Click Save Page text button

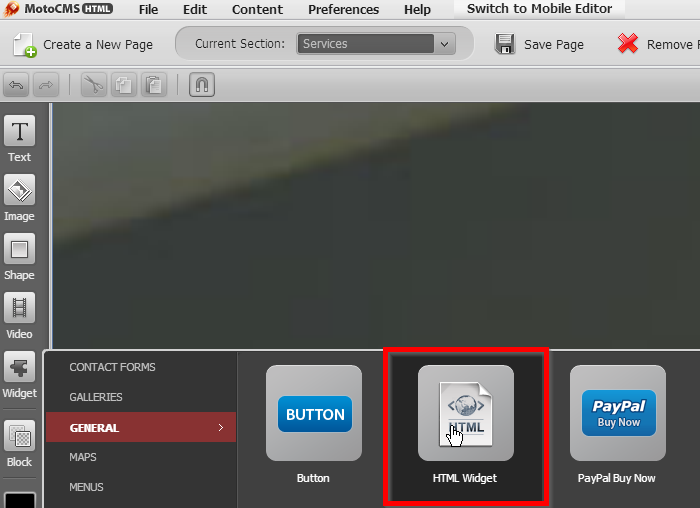click(554, 45)
